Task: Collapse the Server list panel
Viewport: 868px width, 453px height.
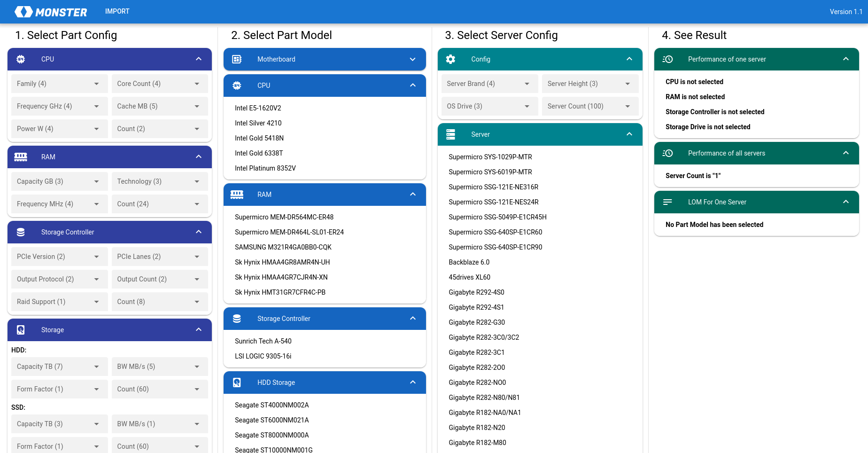Action: coord(629,134)
